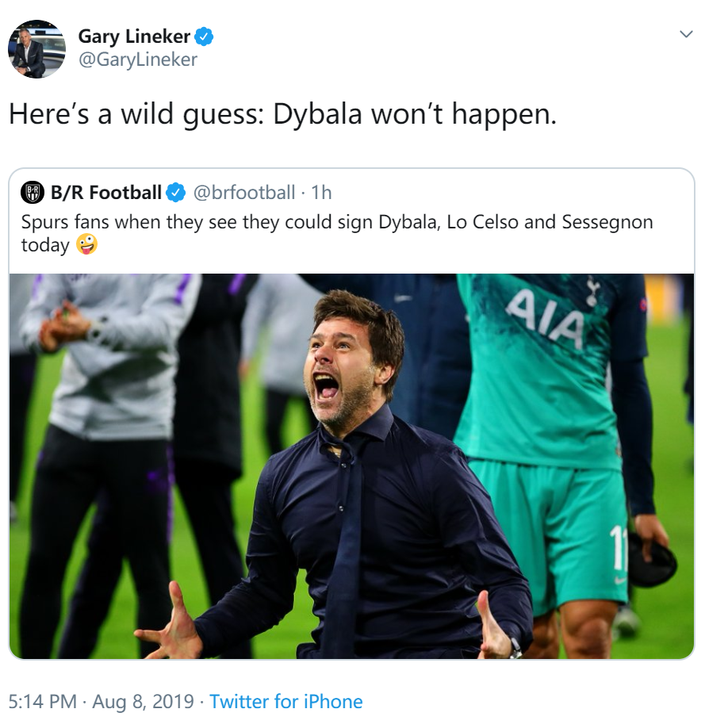The height and width of the screenshot is (728, 705).
Task: Open Gary Lineker's profile avatar
Action: 36,48
